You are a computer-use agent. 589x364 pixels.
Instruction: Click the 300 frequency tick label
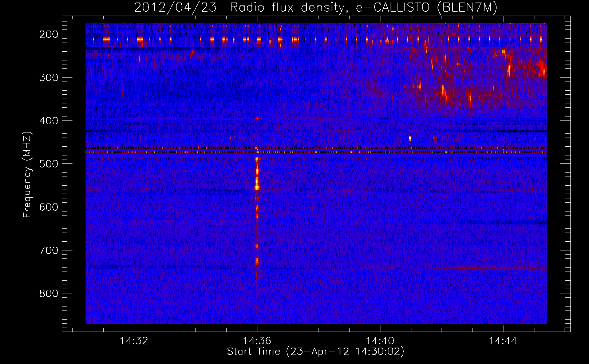click(x=49, y=78)
